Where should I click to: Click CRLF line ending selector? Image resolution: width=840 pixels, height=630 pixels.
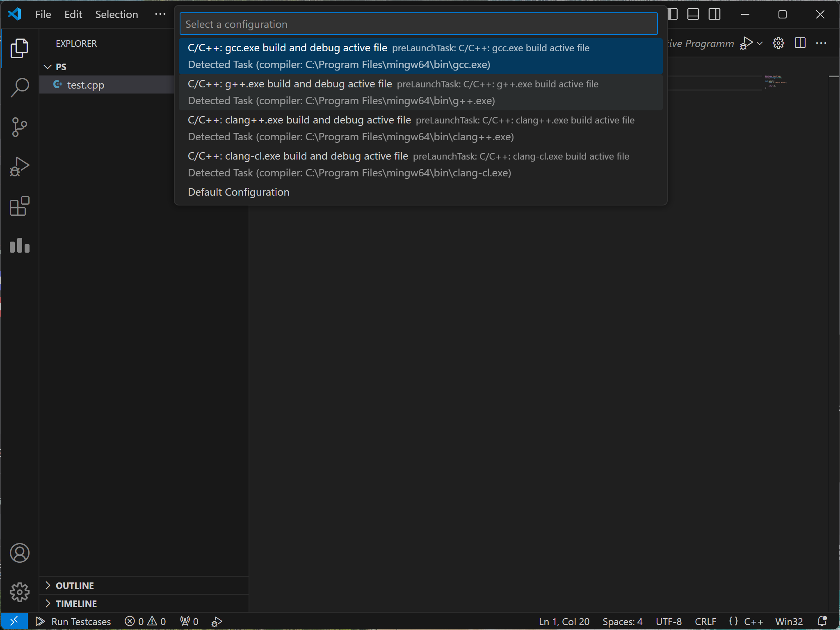point(705,621)
